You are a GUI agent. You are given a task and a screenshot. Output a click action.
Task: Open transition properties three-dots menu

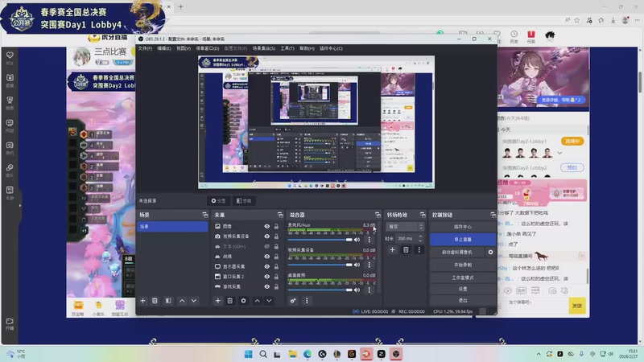(x=419, y=249)
